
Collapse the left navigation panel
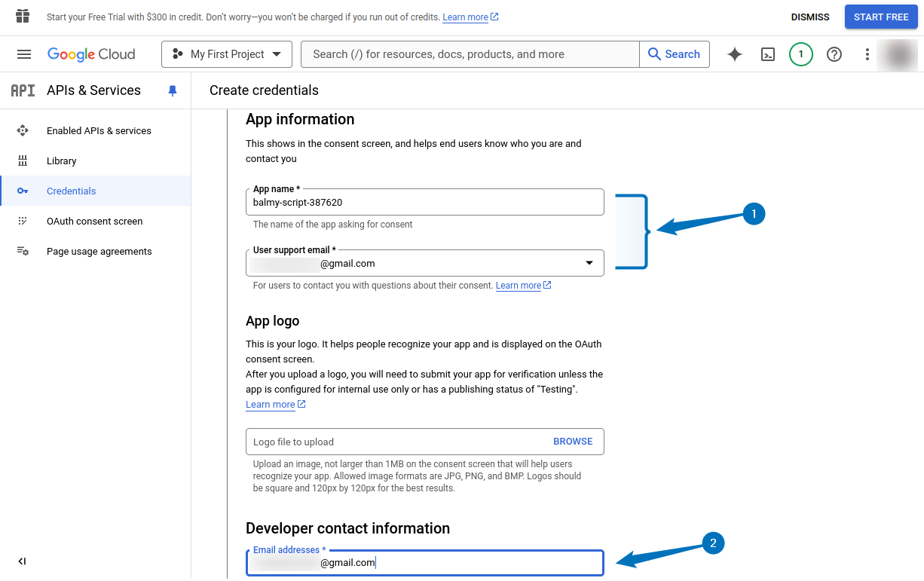[21, 561]
